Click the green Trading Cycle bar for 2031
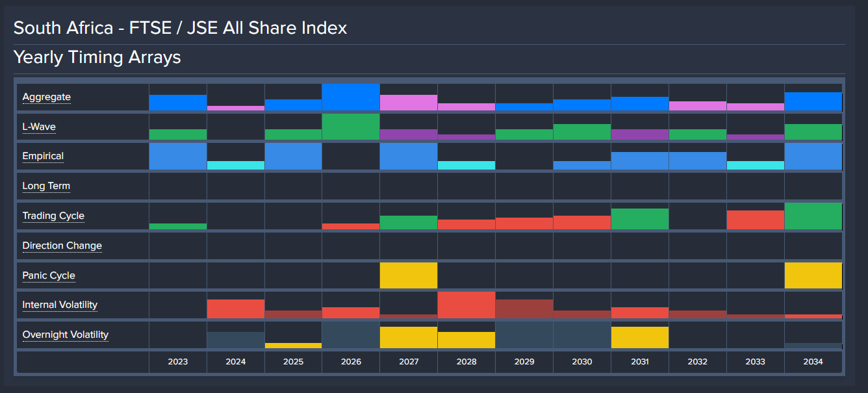868x393 pixels. [x=640, y=219]
